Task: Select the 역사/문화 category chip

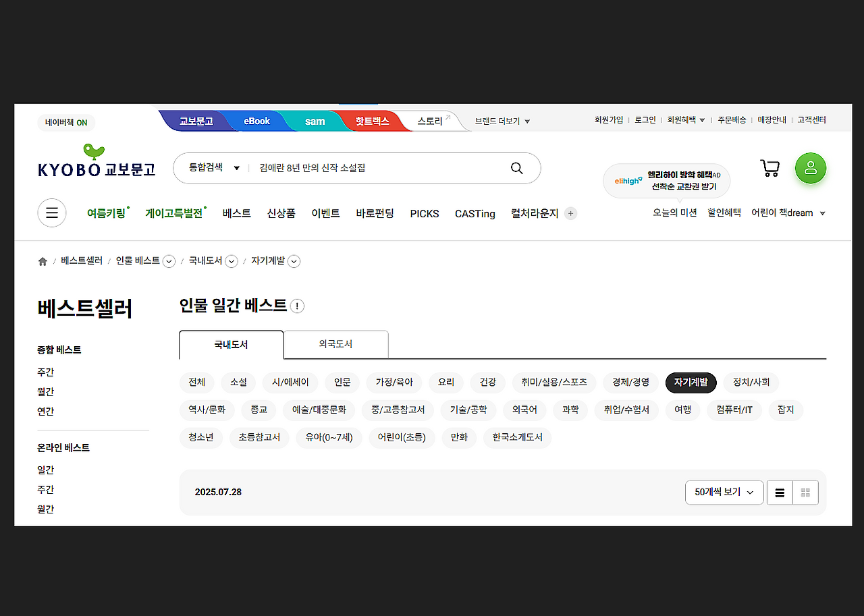Action: 207,410
